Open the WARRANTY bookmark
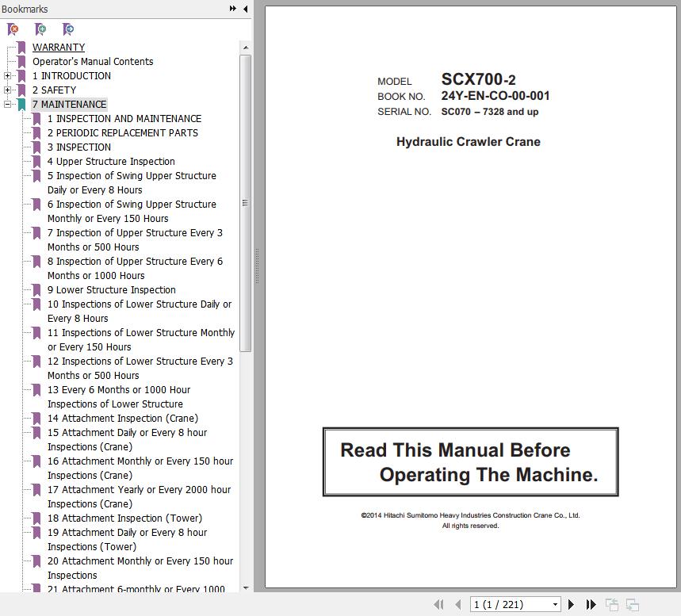 [x=59, y=48]
